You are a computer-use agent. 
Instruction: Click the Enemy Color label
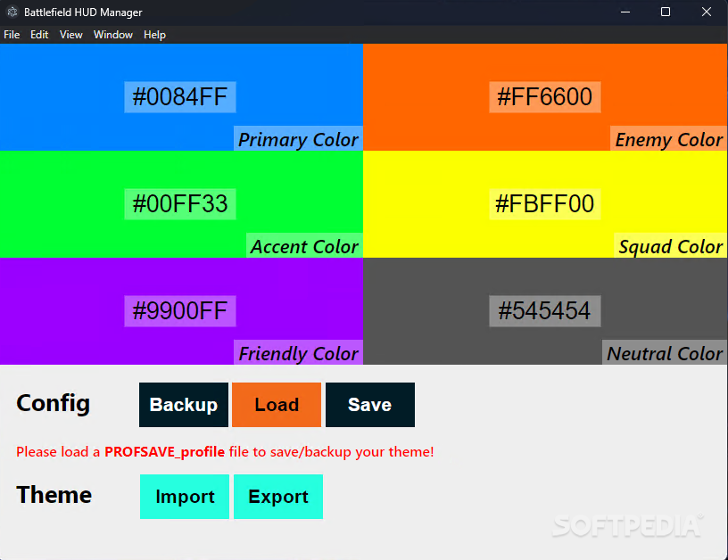pyautogui.click(x=668, y=139)
